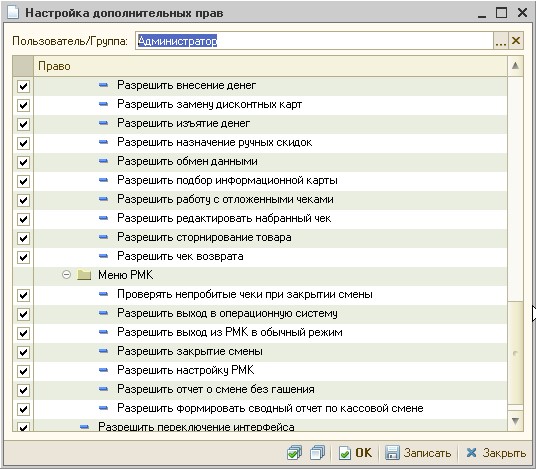Select row Разрешить выход в операционную систему
Viewport: 536px width, 469px height.
pos(270,313)
